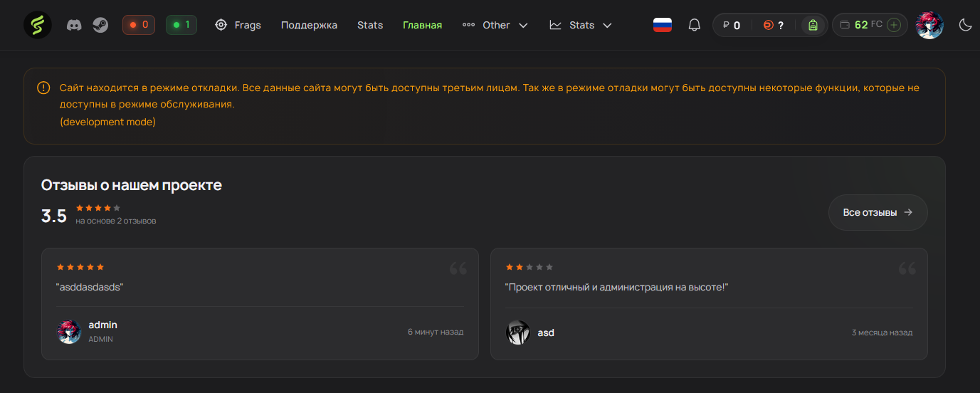Click the green S site logo
The height and width of the screenshot is (393, 980).
pyautogui.click(x=37, y=25)
